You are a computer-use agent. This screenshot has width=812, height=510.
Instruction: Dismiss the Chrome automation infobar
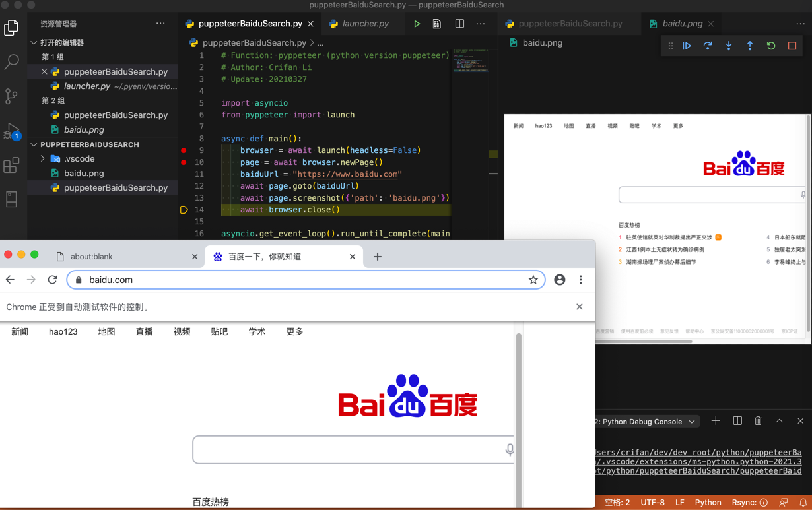click(579, 307)
